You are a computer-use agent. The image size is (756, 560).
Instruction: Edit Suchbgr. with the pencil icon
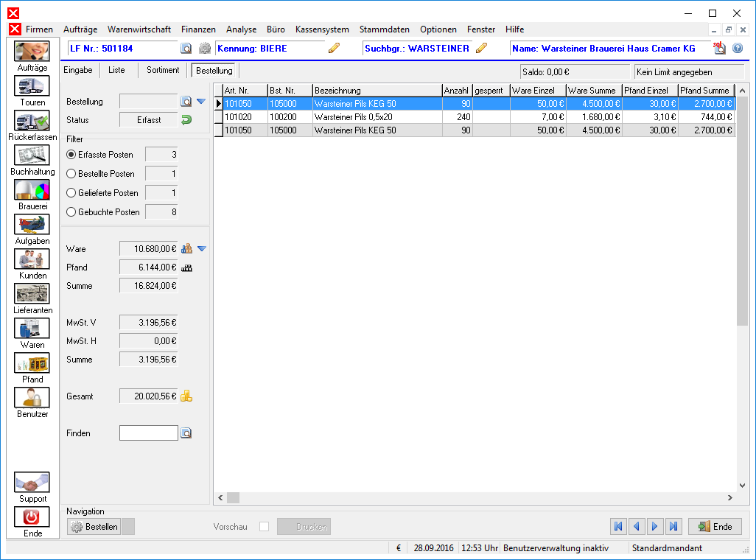click(481, 48)
